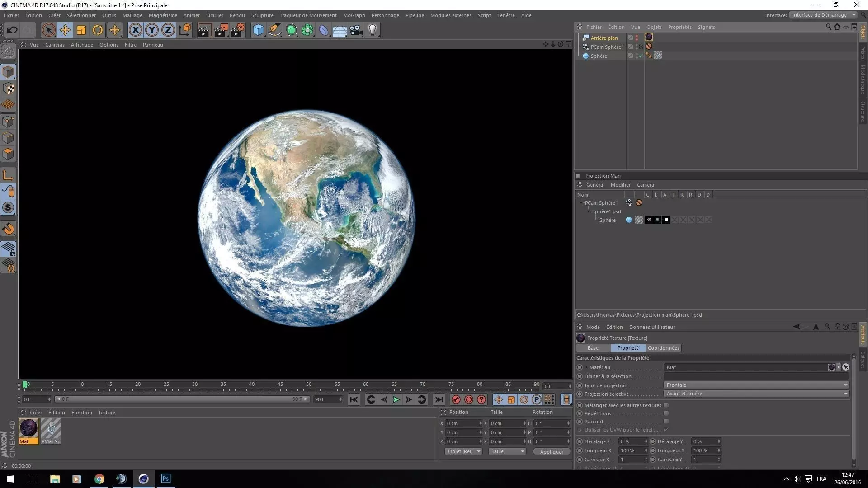Switch to Texture mode in left toolbar

click(x=8, y=89)
